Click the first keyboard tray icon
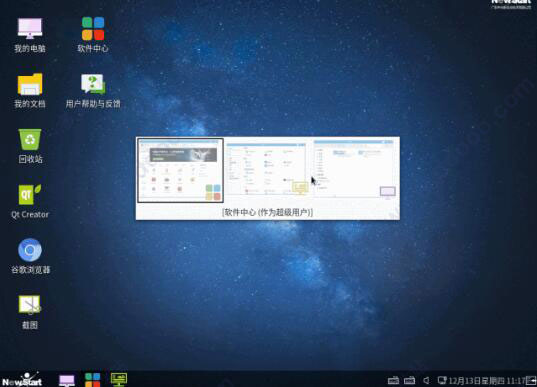Screen dimensions: 537x387 393,380
